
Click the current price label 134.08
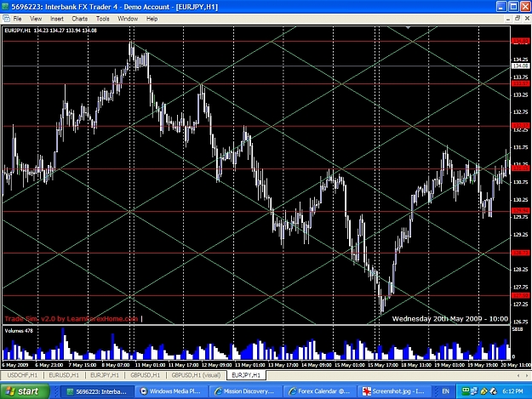[x=520, y=66]
